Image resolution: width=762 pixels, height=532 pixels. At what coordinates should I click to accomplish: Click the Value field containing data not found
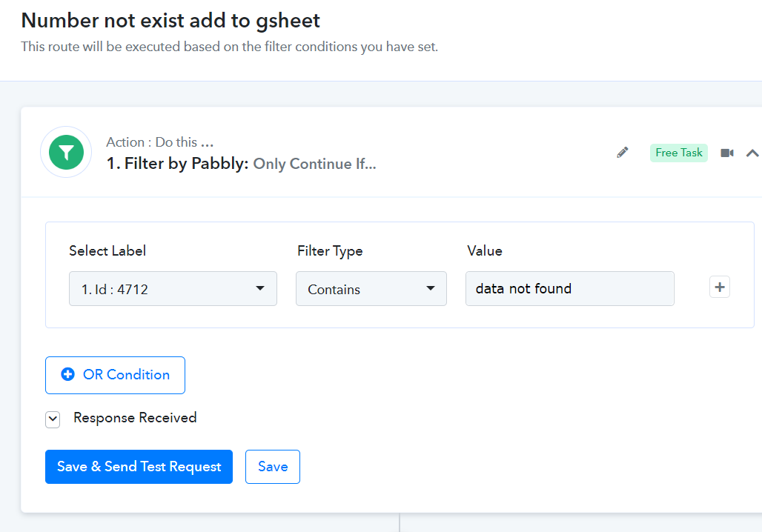click(569, 288)
